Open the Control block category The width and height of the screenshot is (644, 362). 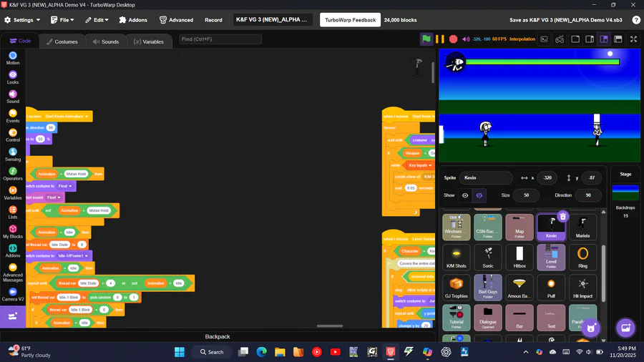(13, 135)
